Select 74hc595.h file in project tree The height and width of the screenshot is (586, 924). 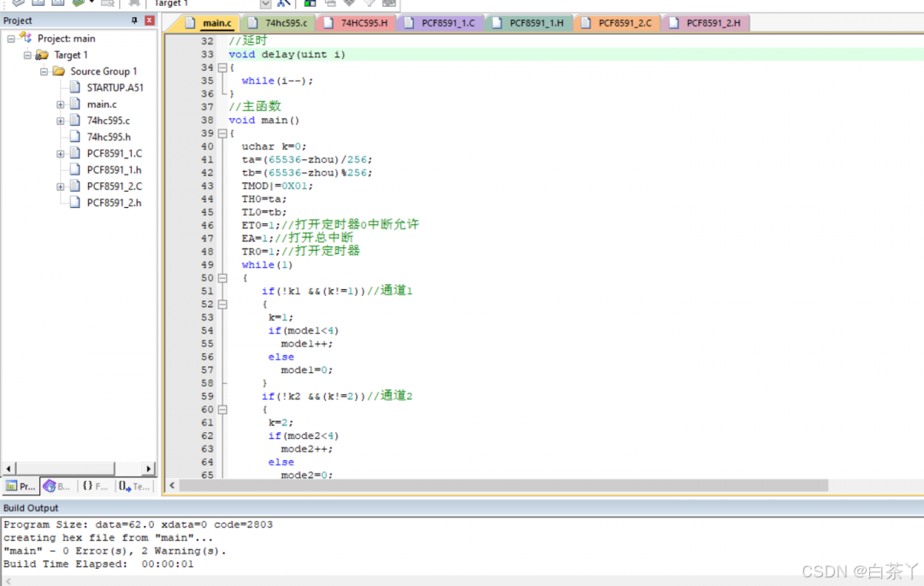coord(109,137)
